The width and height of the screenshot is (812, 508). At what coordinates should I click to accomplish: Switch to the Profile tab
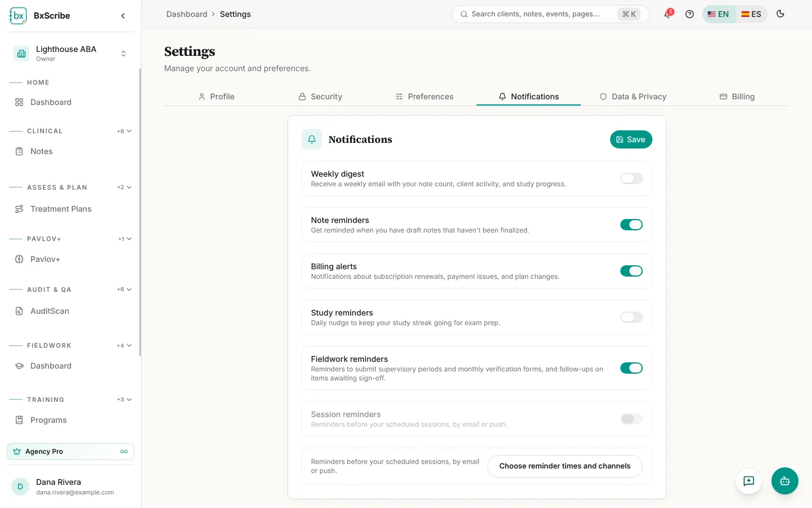pyautogui.click(x=216, y=97)
